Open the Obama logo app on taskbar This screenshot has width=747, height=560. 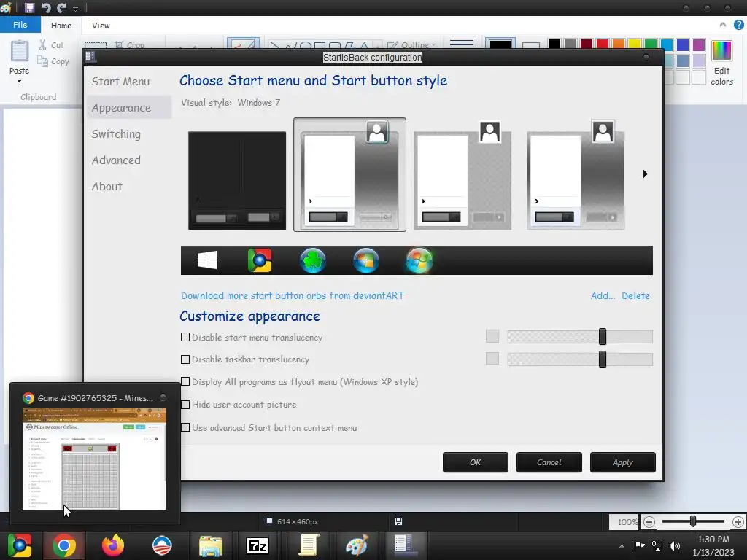[x=162, y=545]
